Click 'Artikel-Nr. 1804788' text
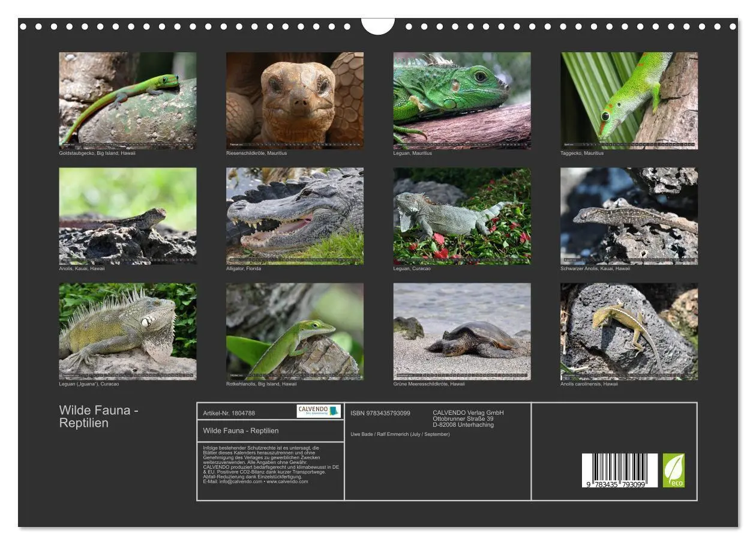Image resolution: width=756 pixels, height=545 pixels. [x=229, y=413]
